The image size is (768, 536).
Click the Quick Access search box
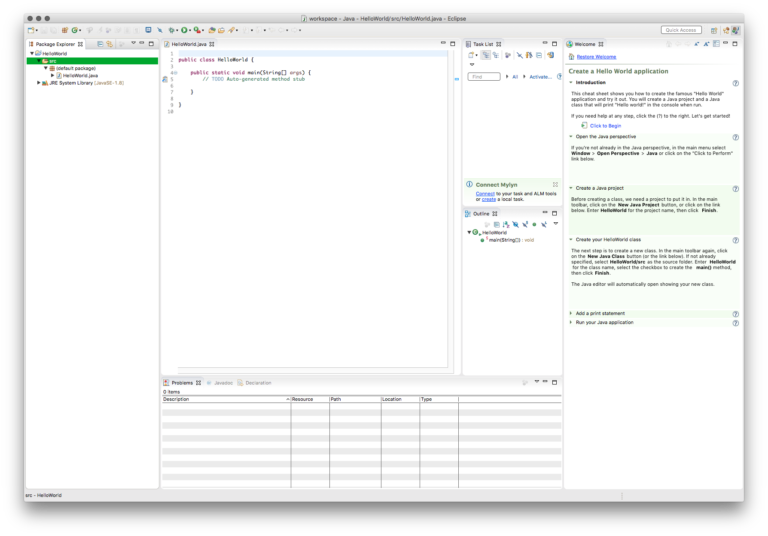tap(681, 30)
